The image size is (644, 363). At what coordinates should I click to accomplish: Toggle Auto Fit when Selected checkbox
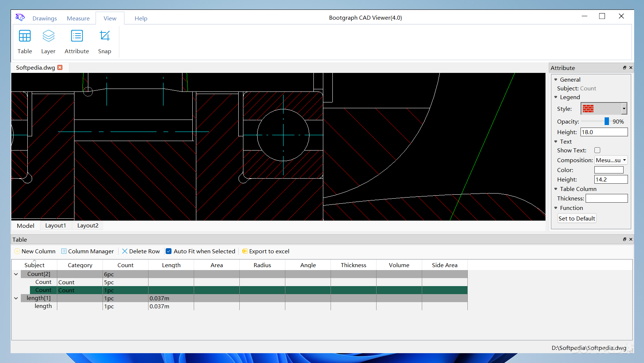[x=169, y=251]
